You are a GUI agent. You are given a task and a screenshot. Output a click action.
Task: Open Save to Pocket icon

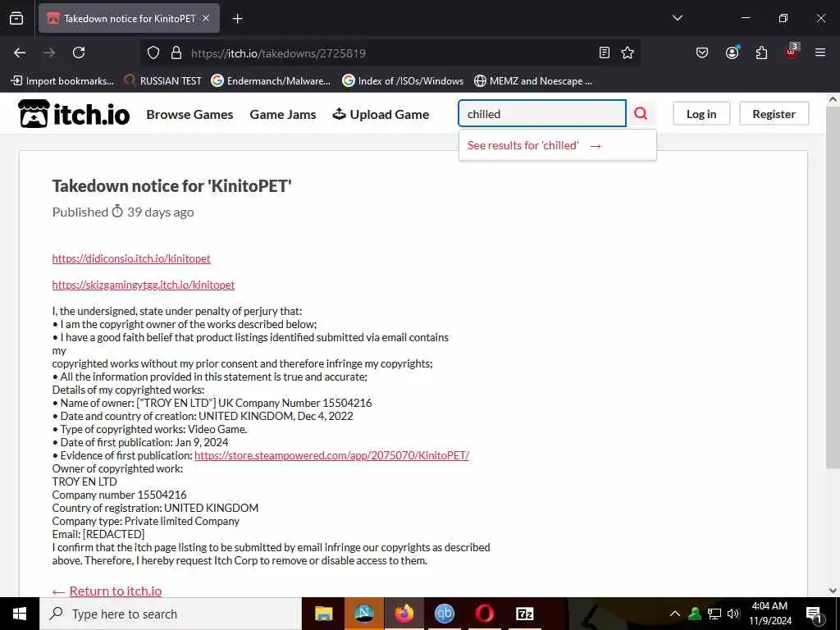click(702, 52)
